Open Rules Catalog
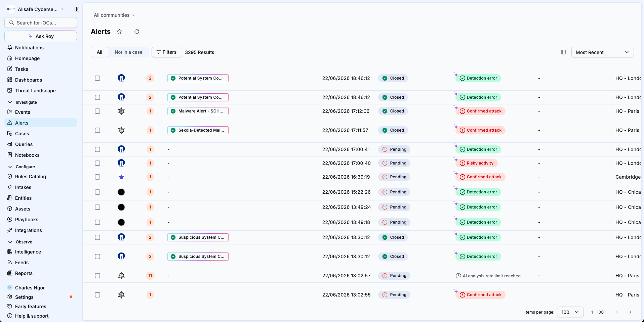Viewport: 644px width, 322px height. pos(40,177)
